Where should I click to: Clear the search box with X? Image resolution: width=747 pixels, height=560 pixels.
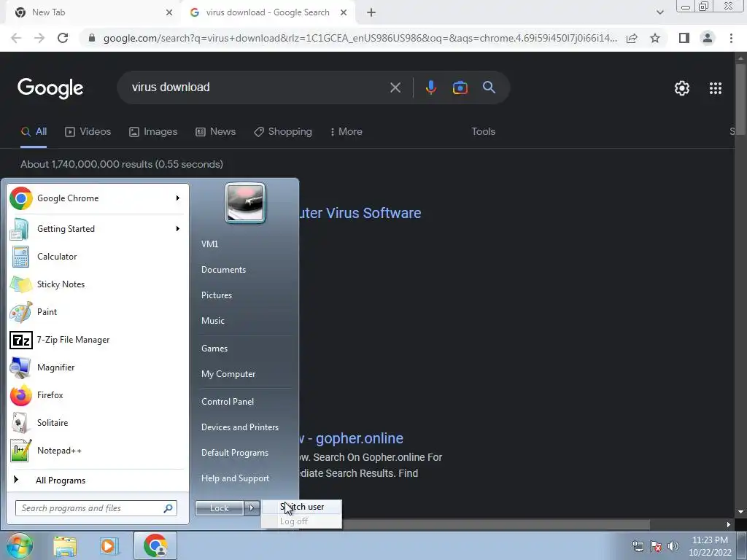[395, 87]
